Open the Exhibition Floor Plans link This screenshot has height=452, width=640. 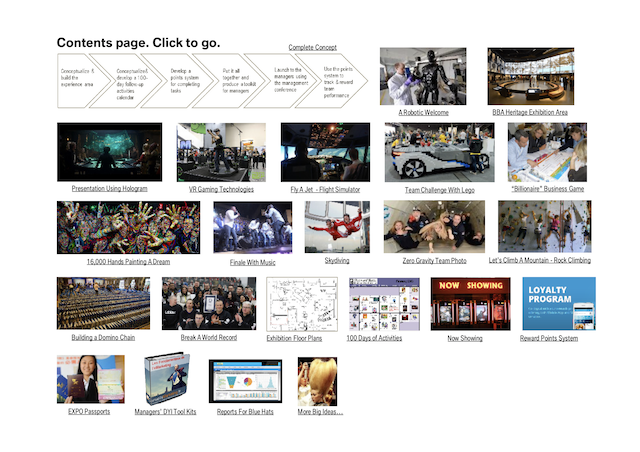click(294, 338)
